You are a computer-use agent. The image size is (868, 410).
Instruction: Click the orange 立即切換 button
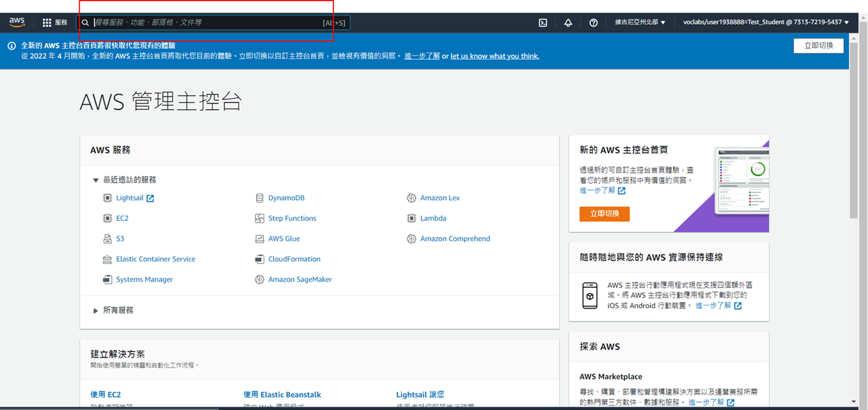click(x=604, y=213)
